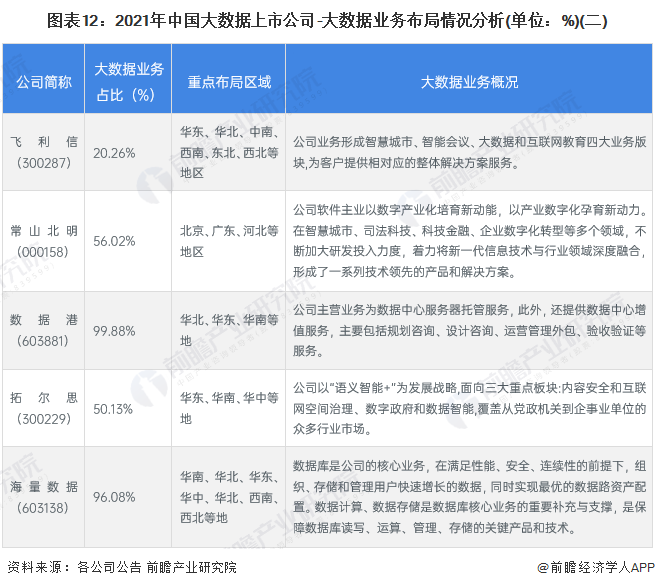Select the column header "公司简称"
Viewport: 655px width, 588px height.
click(x=44, y=82)
